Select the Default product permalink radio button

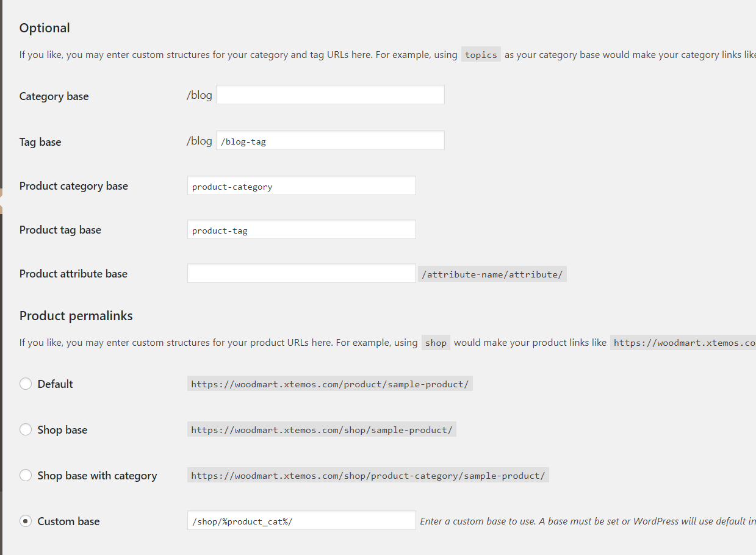click(x=26, y=384)
